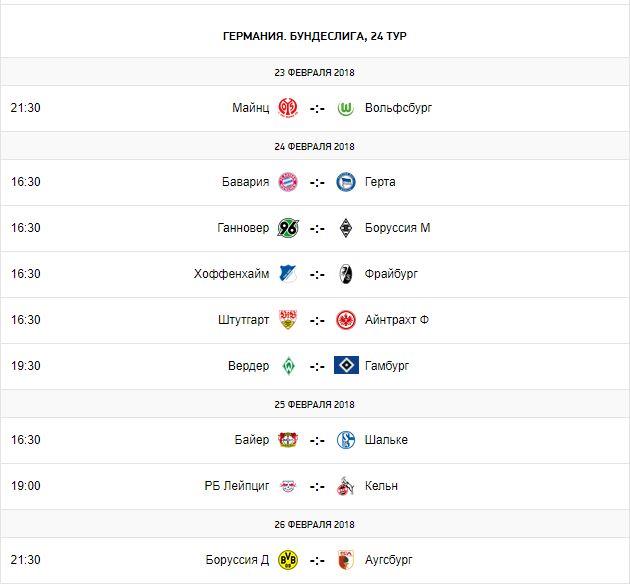Click the Köln club crest
This screenshot has height=587, width=630.
(347, 486)
